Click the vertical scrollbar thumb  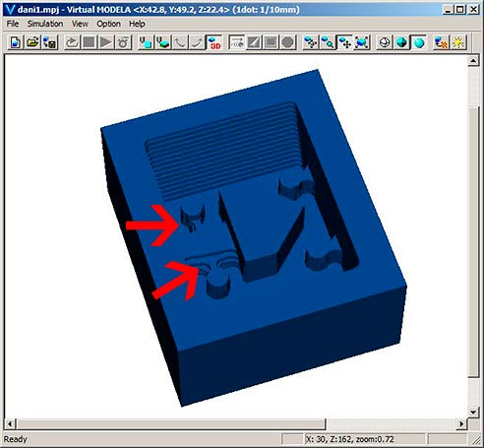[x=473, y=241]
